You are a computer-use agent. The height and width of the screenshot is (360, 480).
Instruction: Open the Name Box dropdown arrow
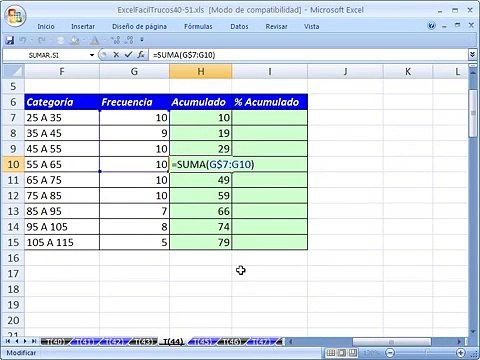(x=92, y=55)
